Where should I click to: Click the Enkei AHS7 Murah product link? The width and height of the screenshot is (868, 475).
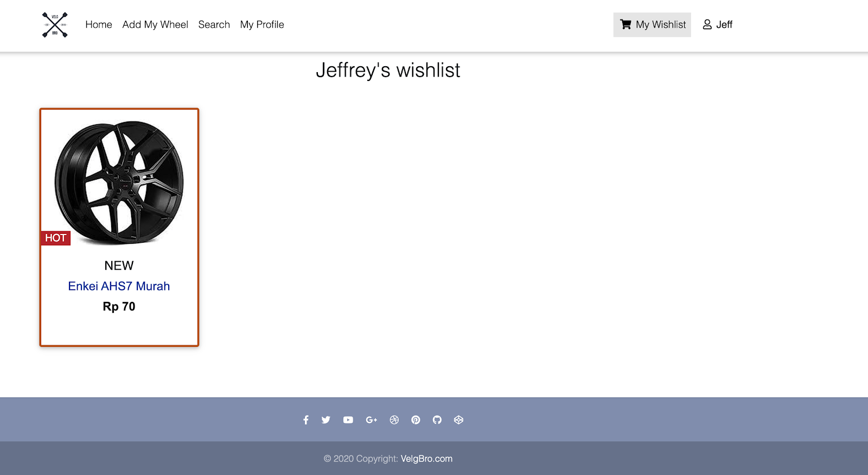click(x=119, y=286)
